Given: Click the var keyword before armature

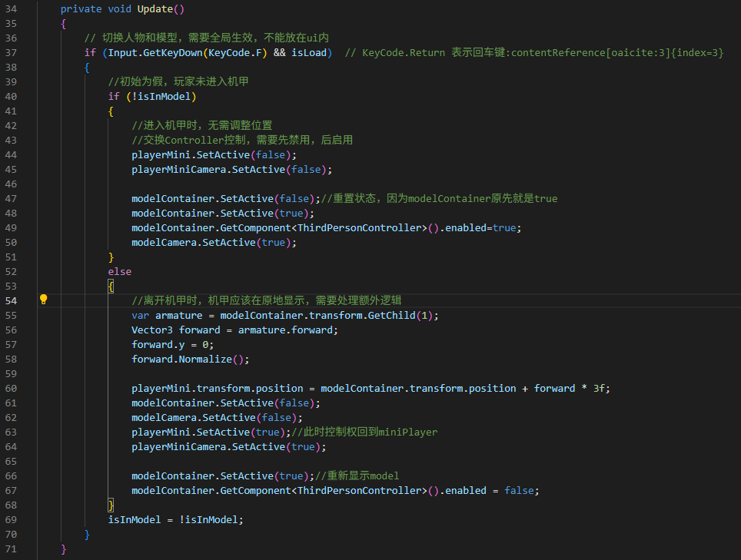Looking at the screenshot, I should pos(140,315).
